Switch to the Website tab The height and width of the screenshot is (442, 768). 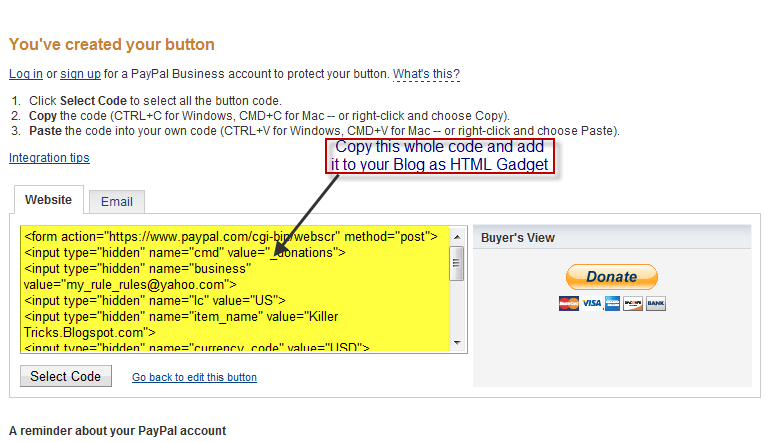coord(48,200)
